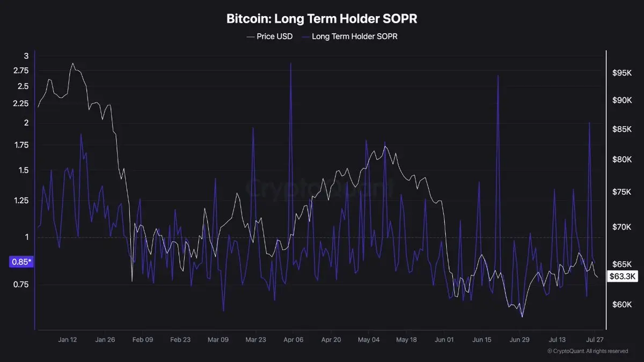Select the 1.25 SOPR axis tick
The image size is (644, 362).
pos(20,201)
